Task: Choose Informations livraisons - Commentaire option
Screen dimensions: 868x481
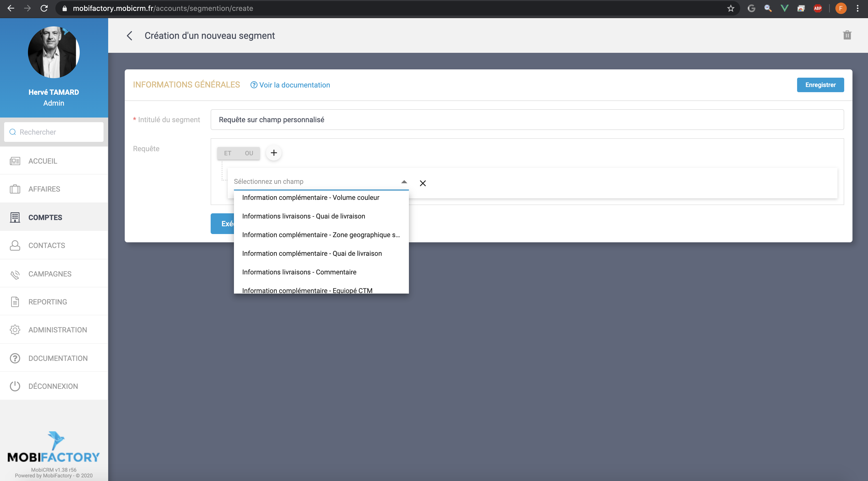Action: pyautogui.click(x=299, y=272)
